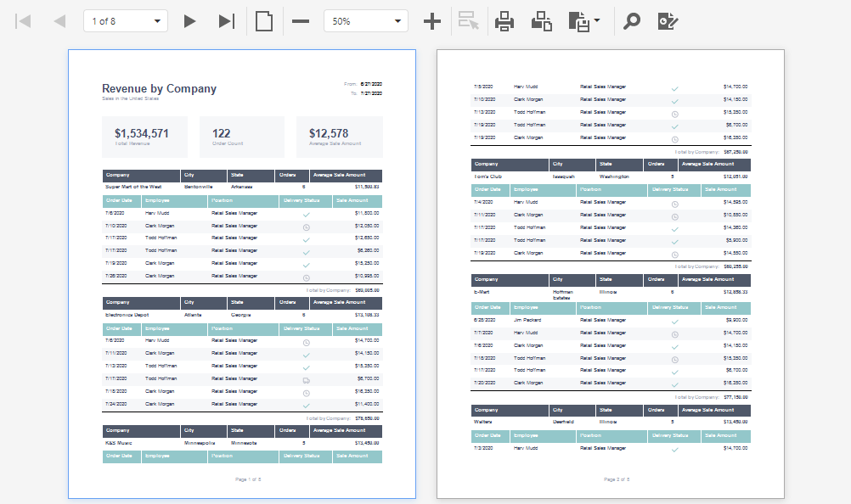
Task: Open the 50% zoom level dropdown
Action: click(x=396, y=20)
